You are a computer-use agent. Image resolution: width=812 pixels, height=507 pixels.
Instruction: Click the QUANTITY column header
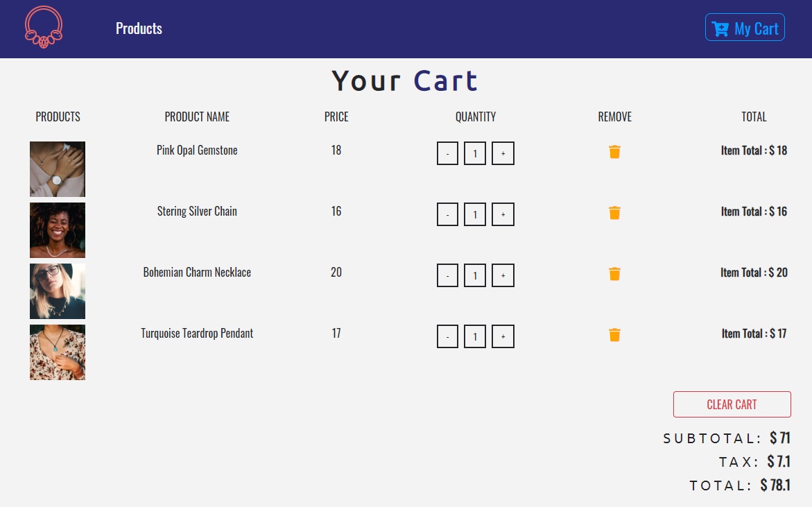coord(476,117)
